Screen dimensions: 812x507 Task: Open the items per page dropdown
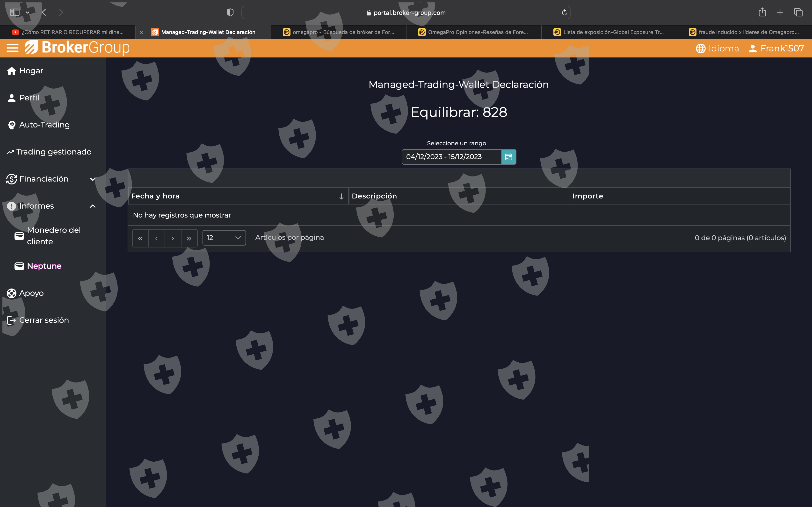224,238
